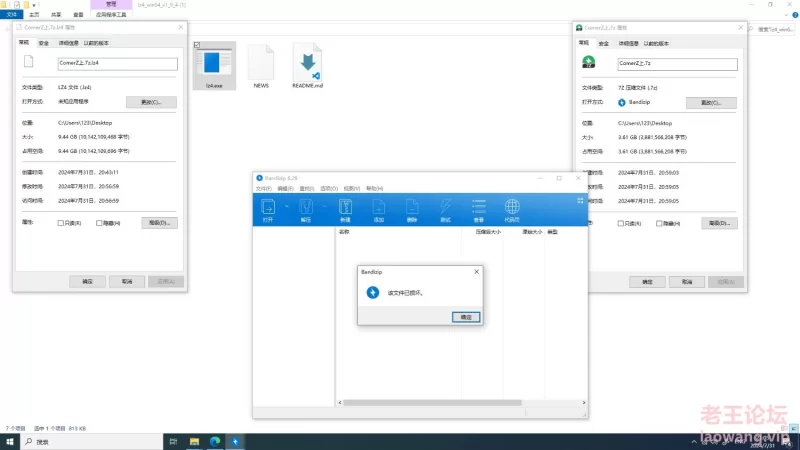
Task: Switch to 安全 tab in the lz4 properties window
Action: (44, 43)
